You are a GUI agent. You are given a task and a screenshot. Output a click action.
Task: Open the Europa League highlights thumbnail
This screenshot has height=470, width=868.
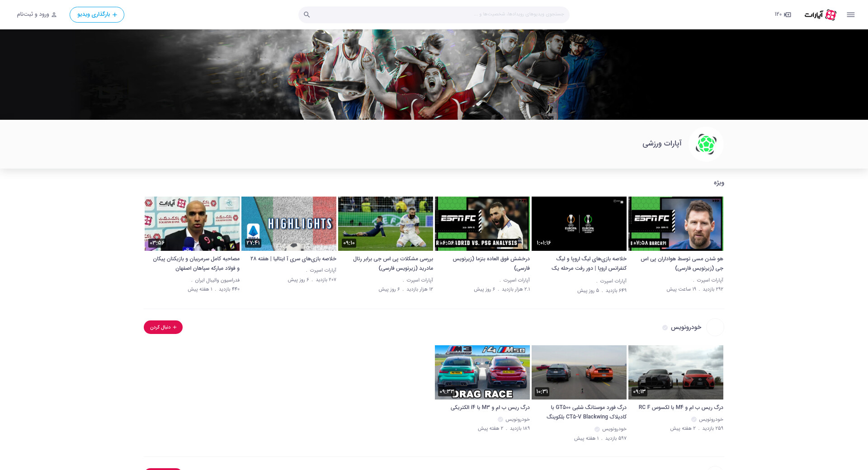[579, 223]
